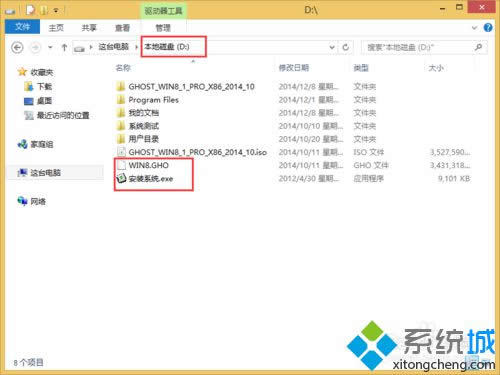
Task: Open the 文件 menu tab
Action: pyautogui.click(x=22, y=27)
